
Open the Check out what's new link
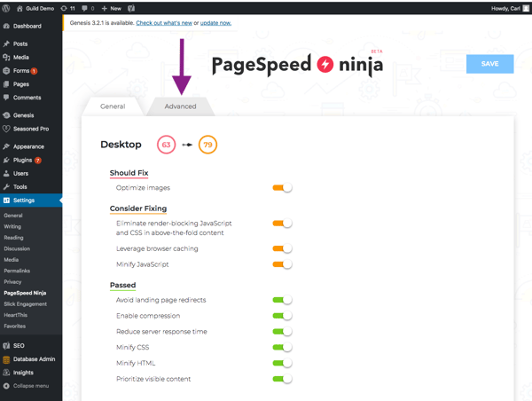click(x=164, y=23)
